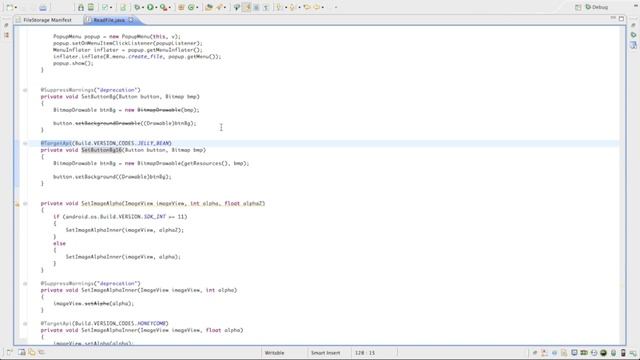The height and width of the screenshot is (360, 640).
Task: Click the popup.show() code line
Action: [73, 63]
